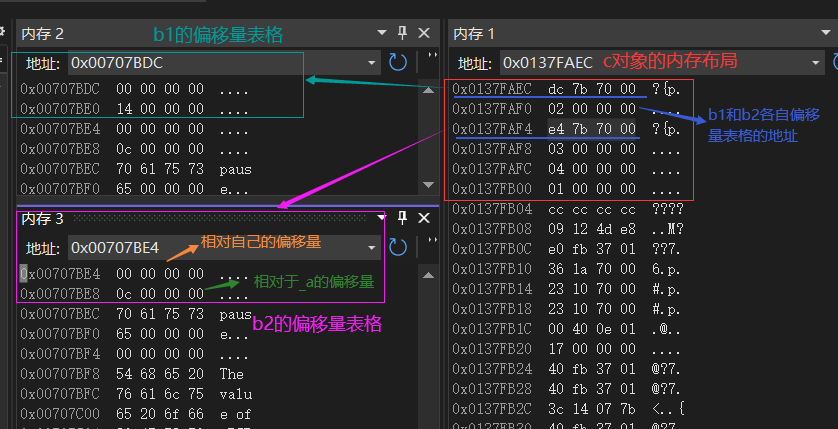Image resolution: width=838 pixels, height=429 pixels.
Task: Select row 0x00707BE8 in 内存 3
Action: tap(136, 294)
